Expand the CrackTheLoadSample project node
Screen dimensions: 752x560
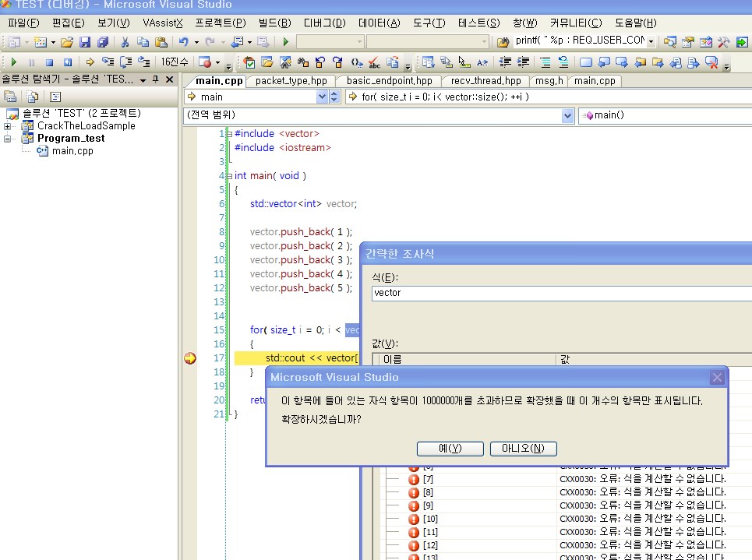(x=7, y=127)
